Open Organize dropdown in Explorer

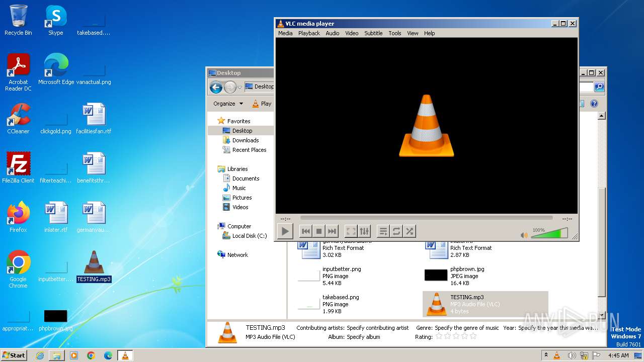click(228, 104)
